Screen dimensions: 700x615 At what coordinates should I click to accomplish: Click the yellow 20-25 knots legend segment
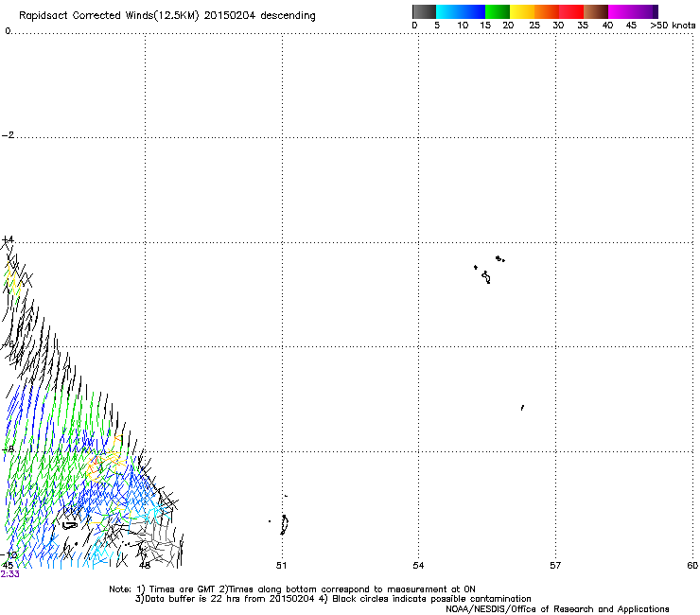(522, 11)
